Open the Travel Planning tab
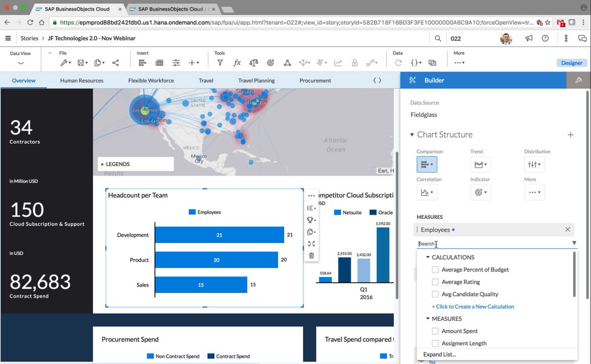This screenshot has height=364, width=591. (x=256, y=80)
